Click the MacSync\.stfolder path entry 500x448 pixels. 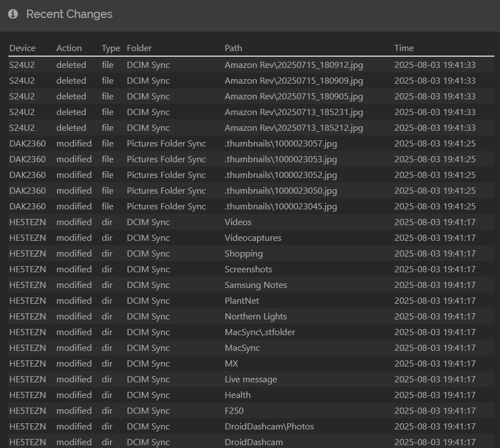pos(260,332)
